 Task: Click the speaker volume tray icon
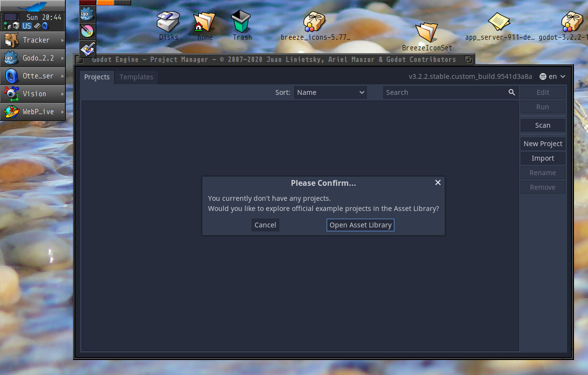(16, 26)
